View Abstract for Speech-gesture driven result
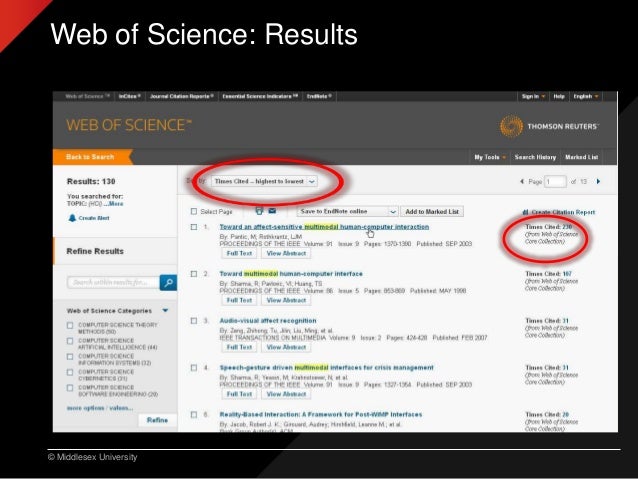Image resolution: width=638 pixels, height=479 pixels. pos(286,394)
